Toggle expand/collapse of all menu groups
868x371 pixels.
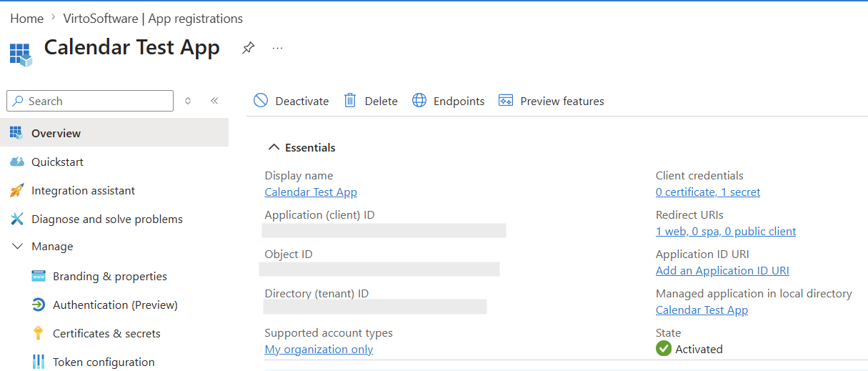(x=188, y=101)
